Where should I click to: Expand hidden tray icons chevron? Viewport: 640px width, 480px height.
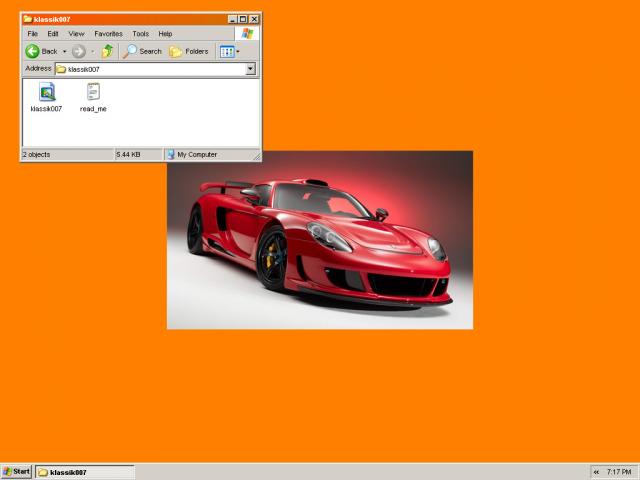pyautogui.click(x=596, y=472)
